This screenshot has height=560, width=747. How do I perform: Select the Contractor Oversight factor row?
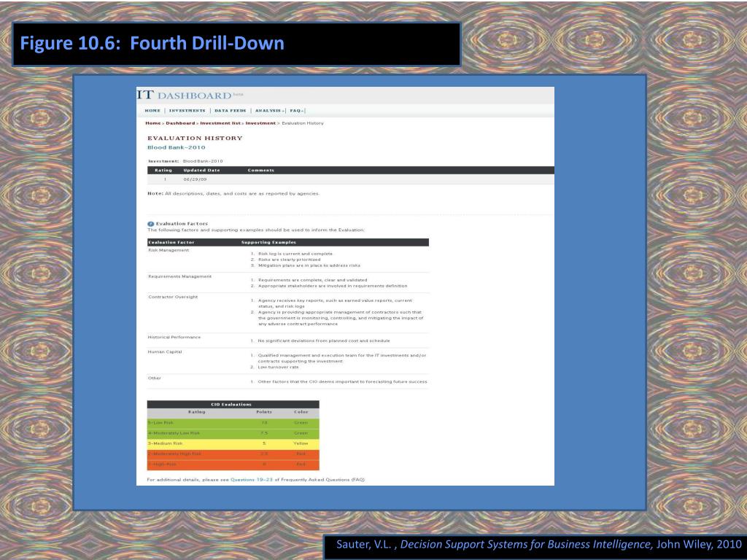click(x=287, y=312)
